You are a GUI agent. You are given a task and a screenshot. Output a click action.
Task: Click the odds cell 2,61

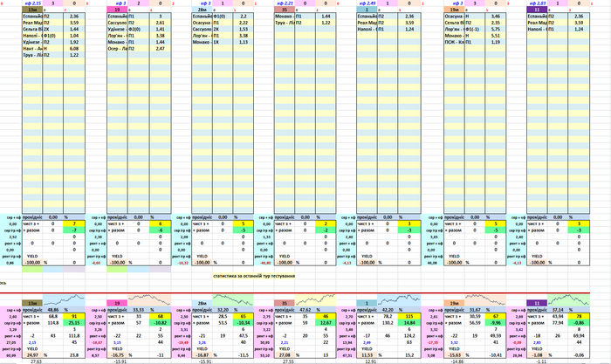tap(160, 23)
